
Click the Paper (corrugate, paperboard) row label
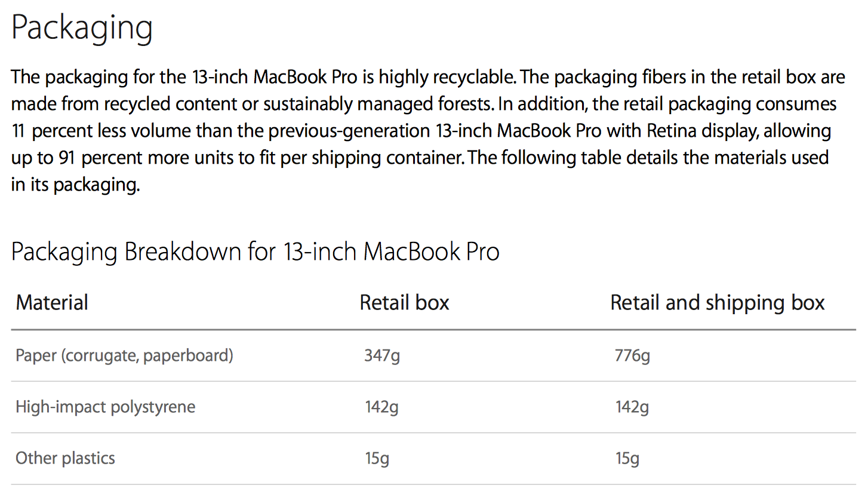(x=124, y=356)
